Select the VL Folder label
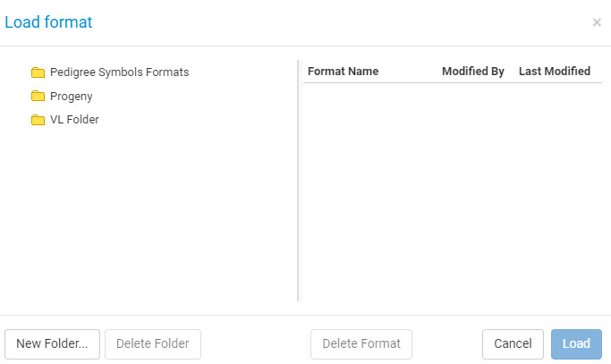The width and height of the screenshot is (611, 364). pyautogui.click(x=74, y=119)
